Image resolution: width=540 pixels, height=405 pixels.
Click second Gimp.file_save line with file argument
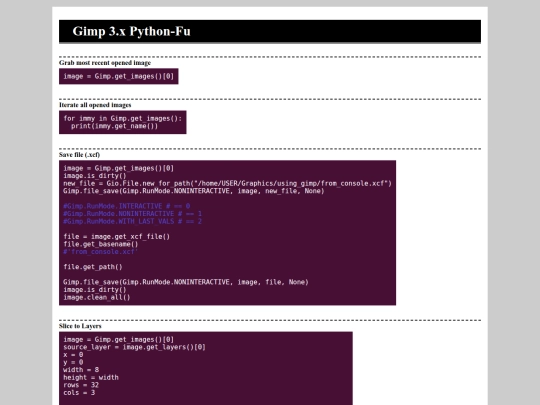click(x=186, y=282)
